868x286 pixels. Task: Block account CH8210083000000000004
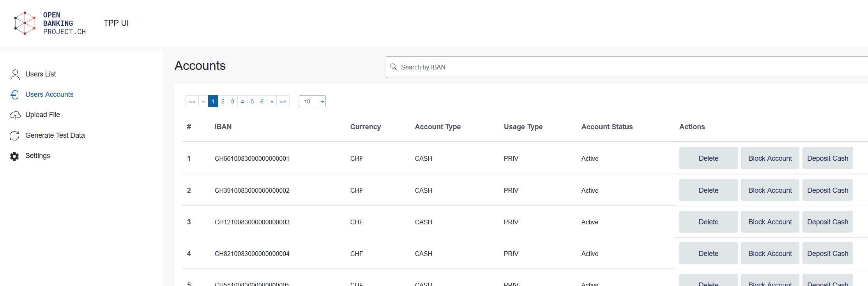point(770,253)
